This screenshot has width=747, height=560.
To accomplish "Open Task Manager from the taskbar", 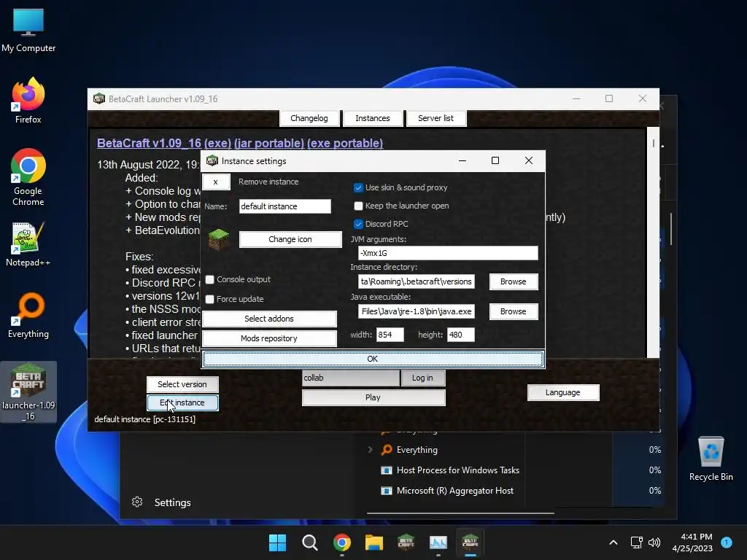I will 438,542.
